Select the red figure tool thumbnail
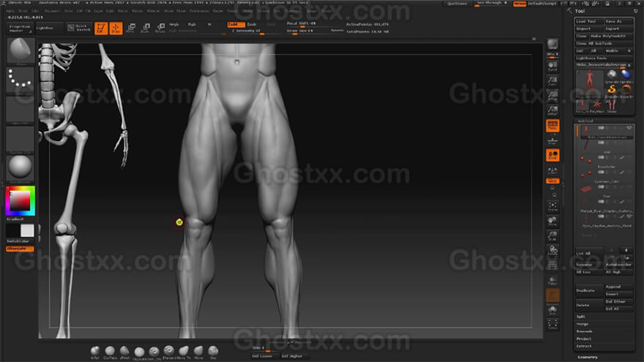 click(x=589, y=83)
